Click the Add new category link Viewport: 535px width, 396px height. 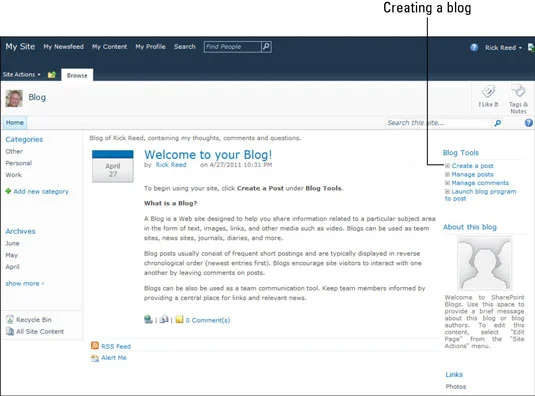(41, 191)
